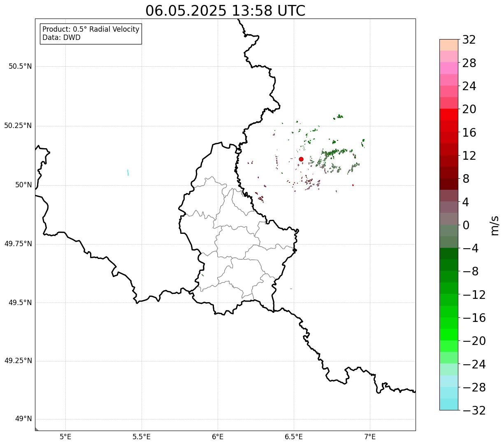Viewport: 504px width, 445px height.
Task: Click the colorbar tick label '4'
Action: tap(466, 202)
